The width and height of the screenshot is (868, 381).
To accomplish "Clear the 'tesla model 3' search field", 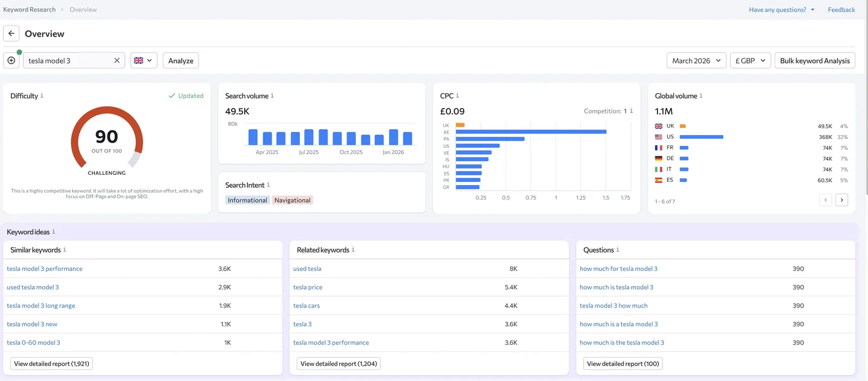I will [x=117, y=60].
